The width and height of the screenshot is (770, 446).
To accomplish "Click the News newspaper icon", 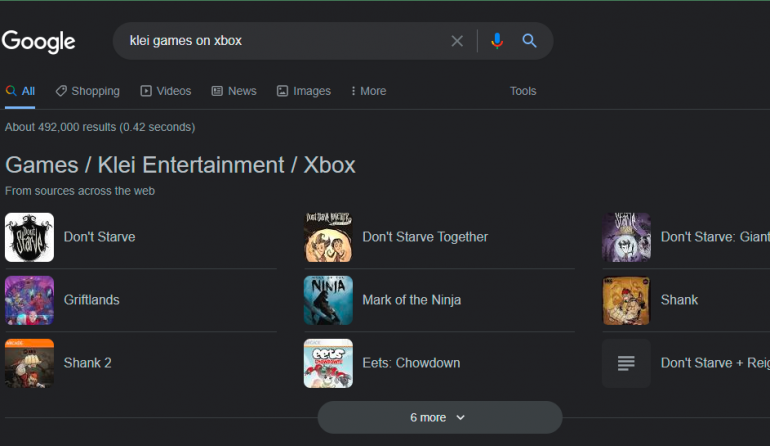I will click(x=217, y=91).
